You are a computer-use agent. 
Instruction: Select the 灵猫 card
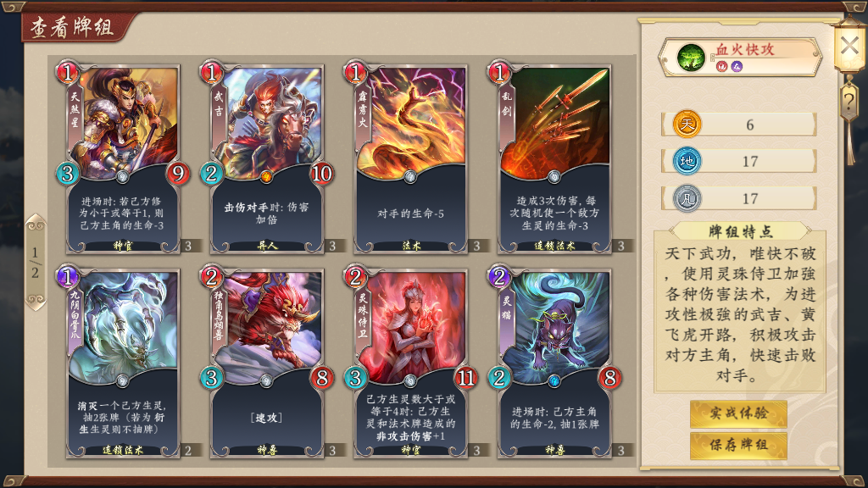(554, 363)
